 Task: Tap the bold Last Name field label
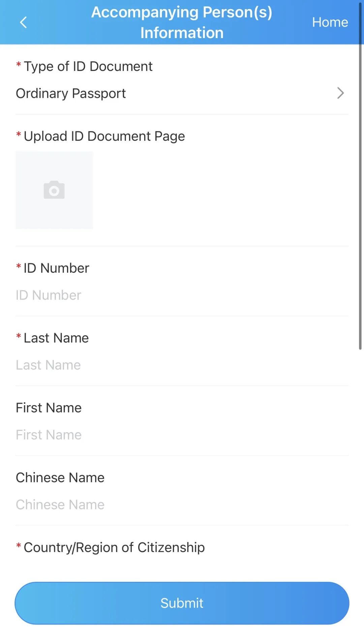click(x=56, y=338)
